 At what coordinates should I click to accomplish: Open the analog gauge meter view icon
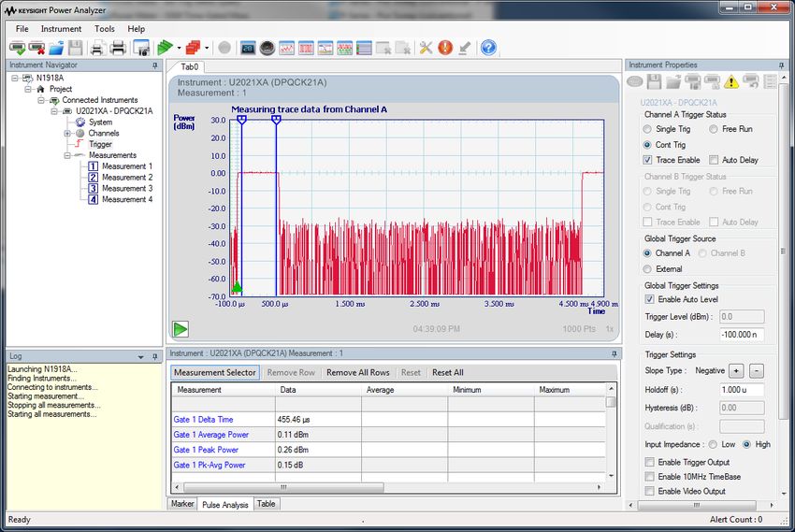click(x=267, y=48)
